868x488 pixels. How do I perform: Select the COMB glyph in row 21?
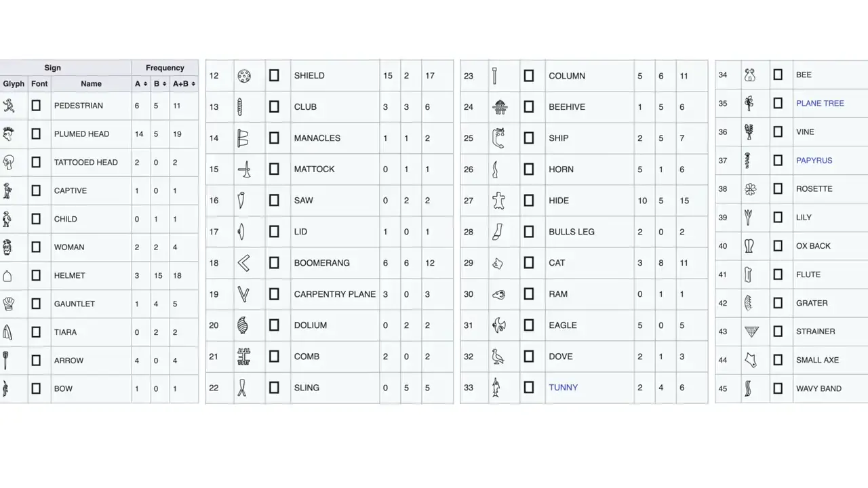[244, 357]
